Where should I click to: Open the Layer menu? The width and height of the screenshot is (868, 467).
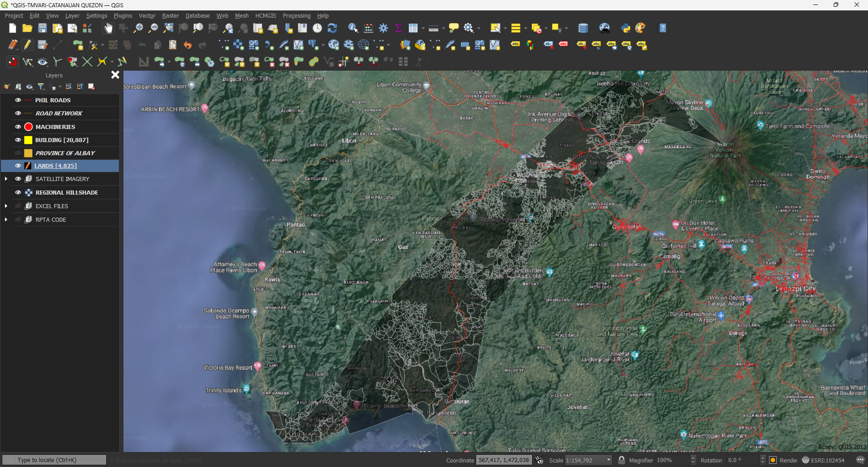[x=72, y=15]
